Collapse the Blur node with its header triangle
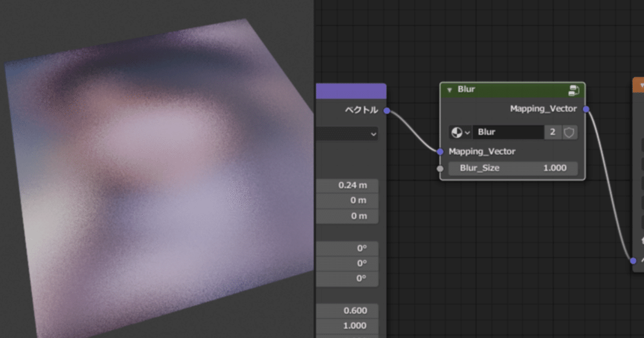The image size is (644, 338). point(449,90)
